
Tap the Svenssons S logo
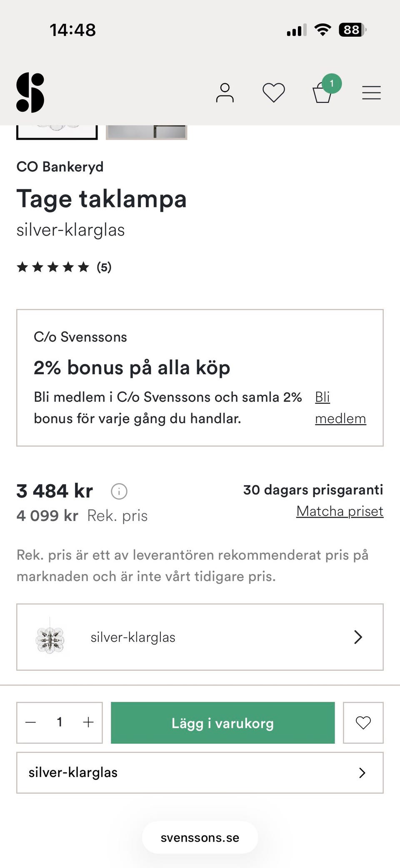[x=30, y=92]
